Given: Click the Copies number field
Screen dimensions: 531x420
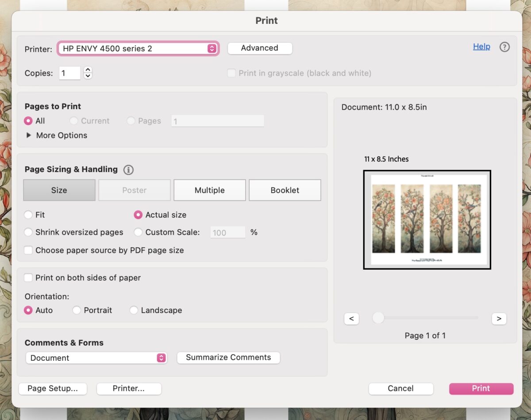Looking at the screenshot, I should [70, 73].
